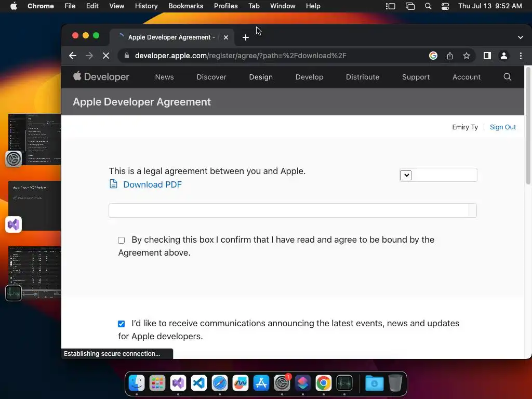Go to the Support section
Viewport: 532px width, 399px height.
[x=416, y=77]
